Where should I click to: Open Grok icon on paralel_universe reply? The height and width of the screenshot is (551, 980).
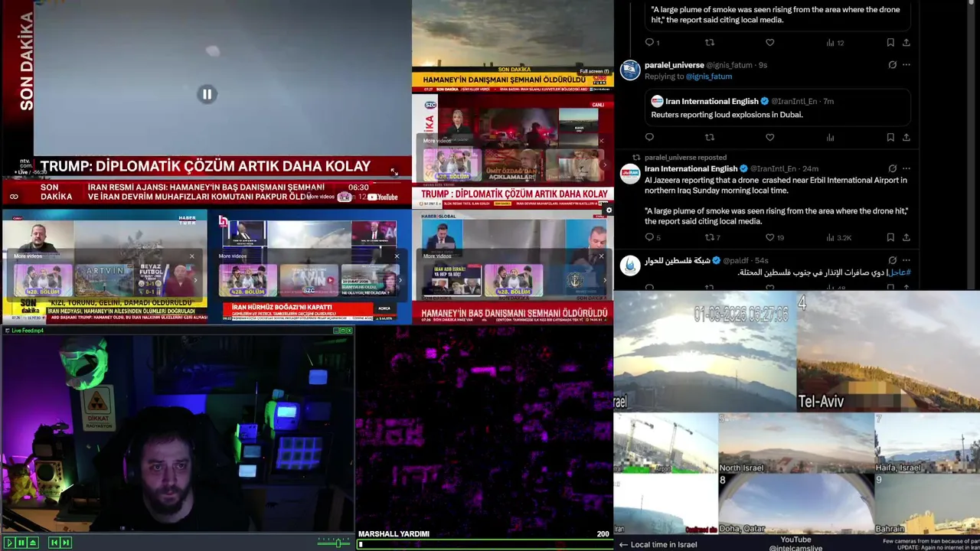coord(892,65)
